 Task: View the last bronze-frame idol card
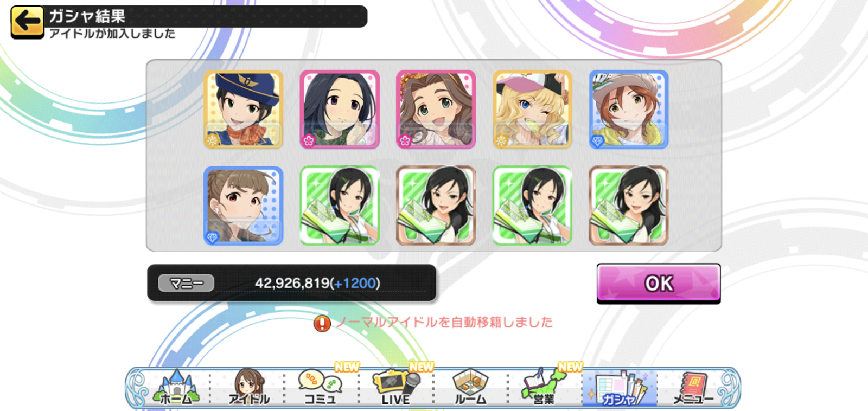(629, 206)
